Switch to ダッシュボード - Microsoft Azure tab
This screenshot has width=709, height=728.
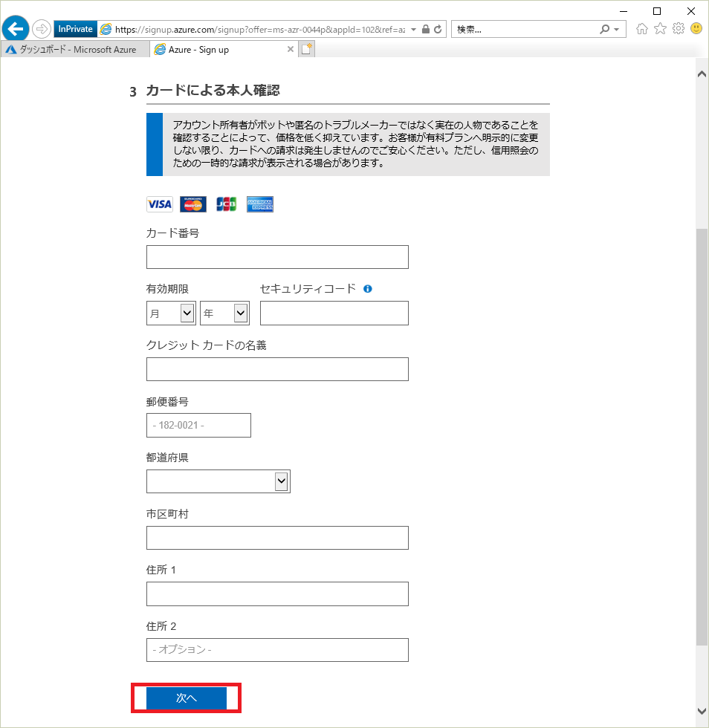(x=75, y=49)
